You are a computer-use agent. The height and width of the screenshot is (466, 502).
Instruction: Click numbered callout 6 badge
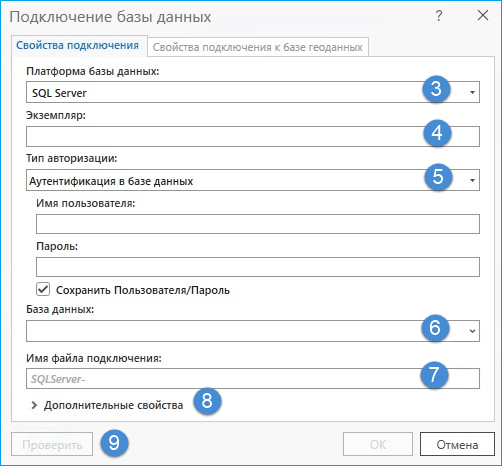pos(435,328)
